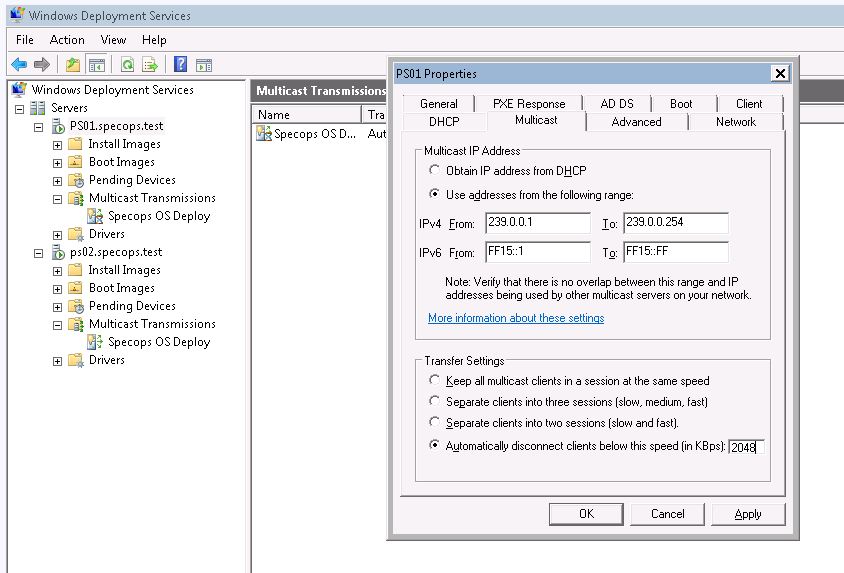Expand Install Images under PS01
Screen dimensions: 844x573
coord(57,145)
